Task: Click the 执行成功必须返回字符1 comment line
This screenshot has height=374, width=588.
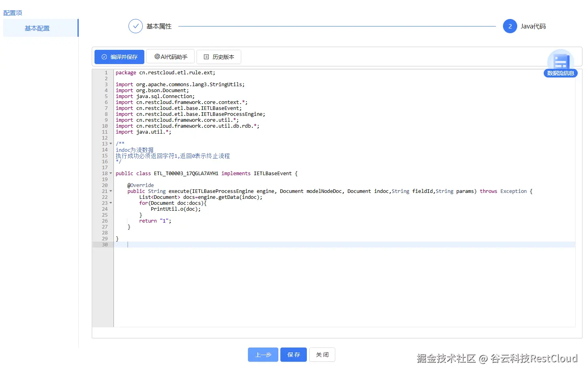Action: (x=172, y=156)
